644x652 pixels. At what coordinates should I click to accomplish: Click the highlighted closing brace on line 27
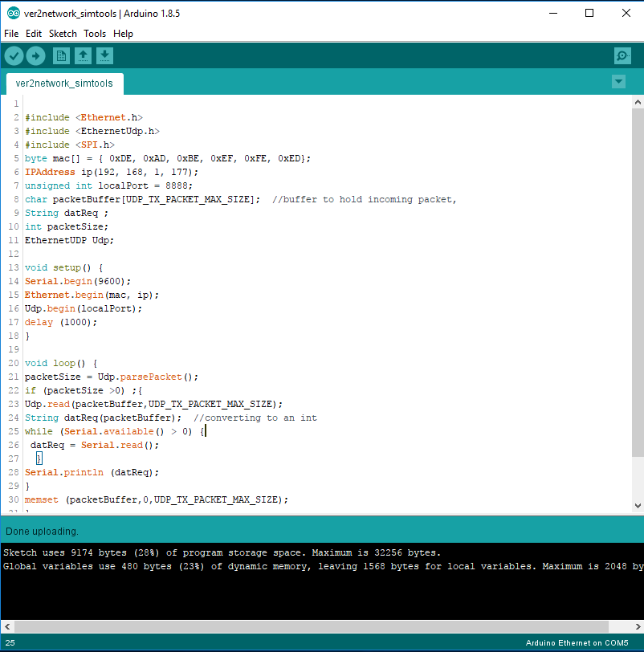tap(39, 458)
